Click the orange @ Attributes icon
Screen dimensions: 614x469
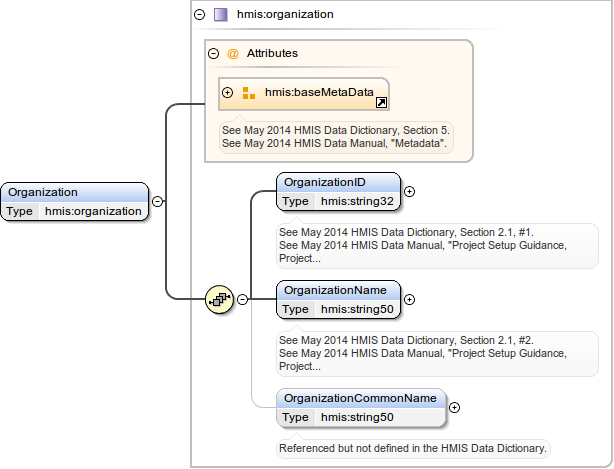point(233,53)
